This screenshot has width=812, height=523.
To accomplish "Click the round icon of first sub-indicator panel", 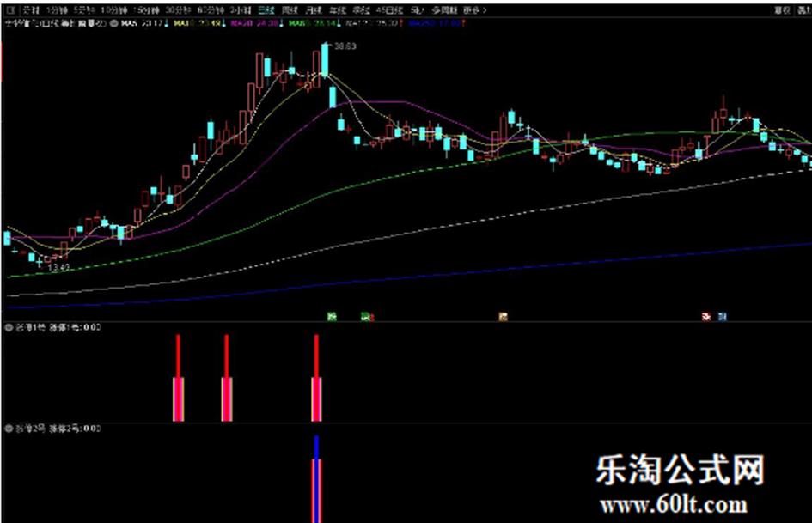I will click(9, 327).
